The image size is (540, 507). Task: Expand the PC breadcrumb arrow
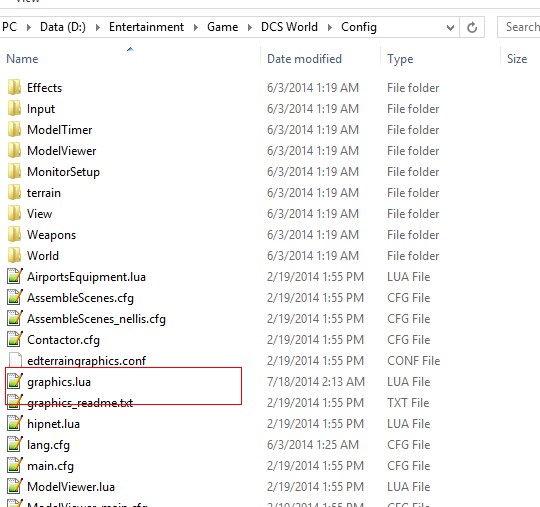29,27
